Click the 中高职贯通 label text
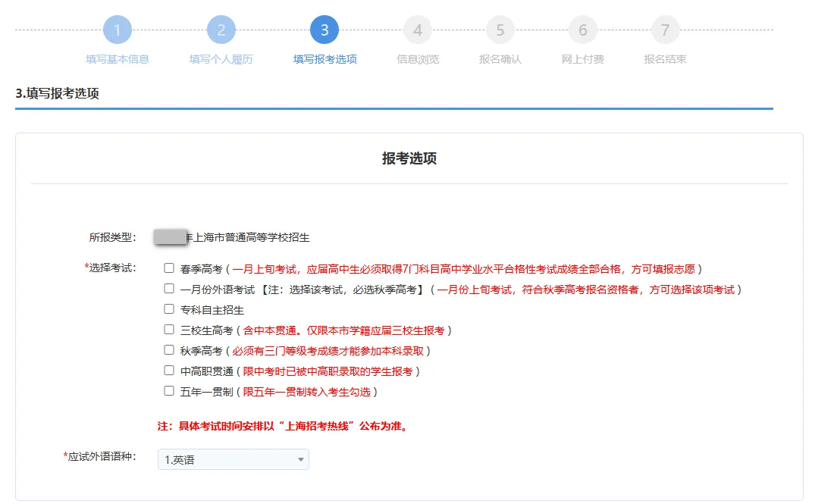This screenshot has height=504, width=815. [x=207, y=371]
